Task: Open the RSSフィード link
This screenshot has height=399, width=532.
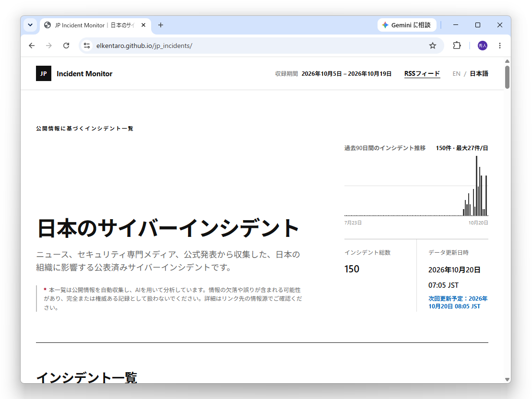Action: click(422, 74)
